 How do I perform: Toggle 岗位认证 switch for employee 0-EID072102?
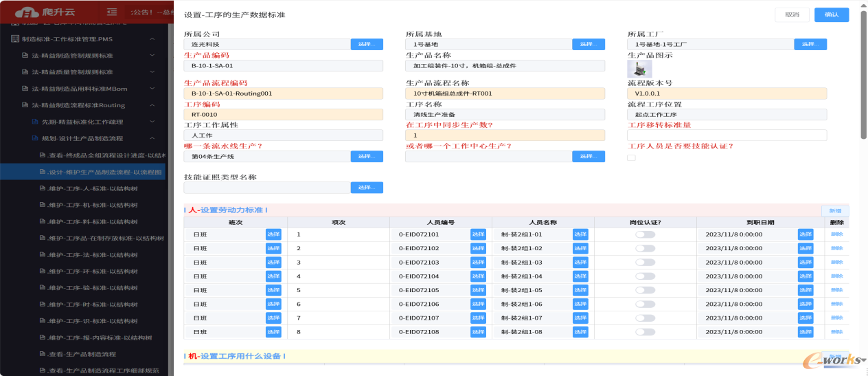click(x=645, y=248)
